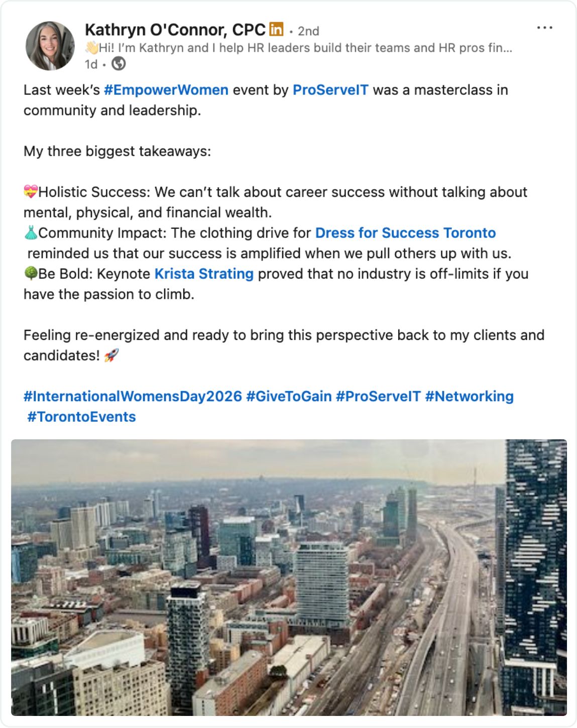Click the author headline starting "Hi! I'm Kathryn"
The width and height of the screenshot is (577, 728).
click(x=305, y=48)
